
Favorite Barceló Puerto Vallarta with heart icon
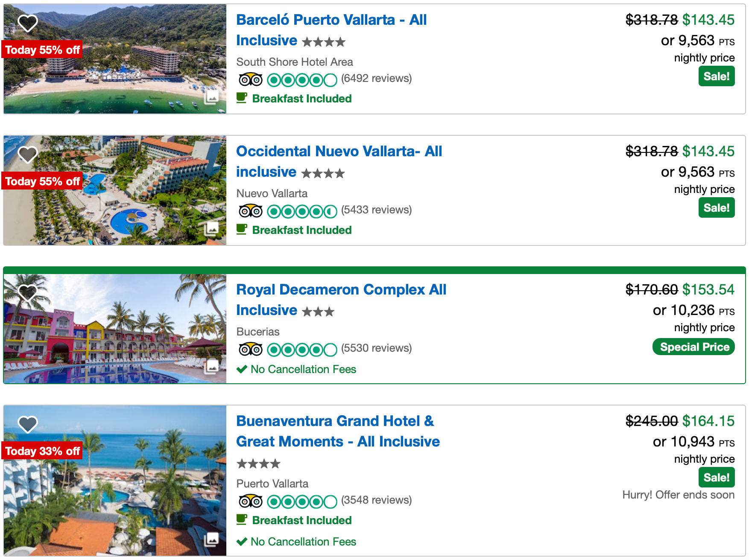[x=28, y=23]
